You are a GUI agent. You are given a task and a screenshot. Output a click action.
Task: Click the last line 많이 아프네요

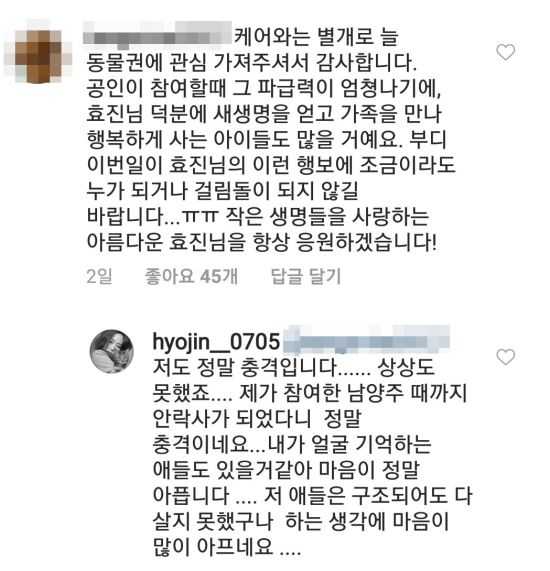coord(227,546)
